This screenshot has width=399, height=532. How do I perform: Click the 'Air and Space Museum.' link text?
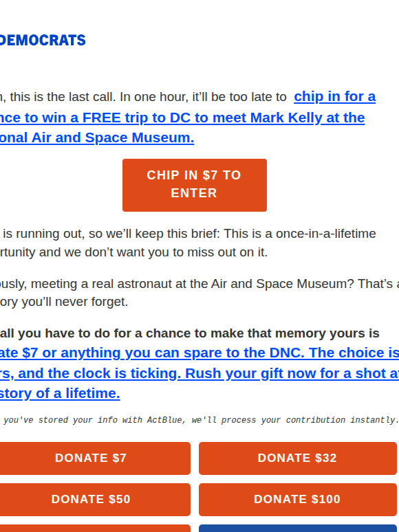pos(97,137)
